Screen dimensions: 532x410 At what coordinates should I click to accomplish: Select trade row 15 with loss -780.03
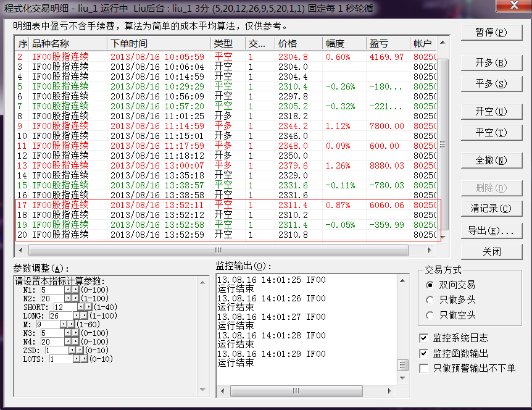(x=227, y=185)
